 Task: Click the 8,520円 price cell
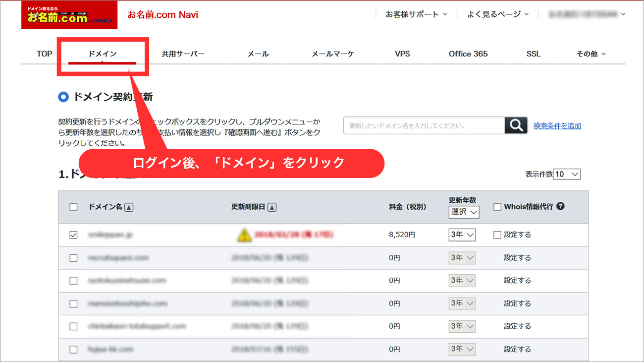pyautogui.click(x=402, y=235)
